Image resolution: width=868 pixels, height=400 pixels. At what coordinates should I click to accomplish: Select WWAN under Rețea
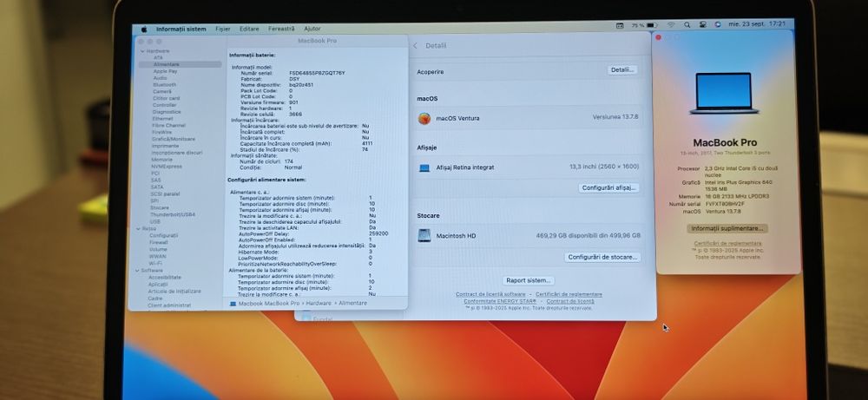point(157,256)
